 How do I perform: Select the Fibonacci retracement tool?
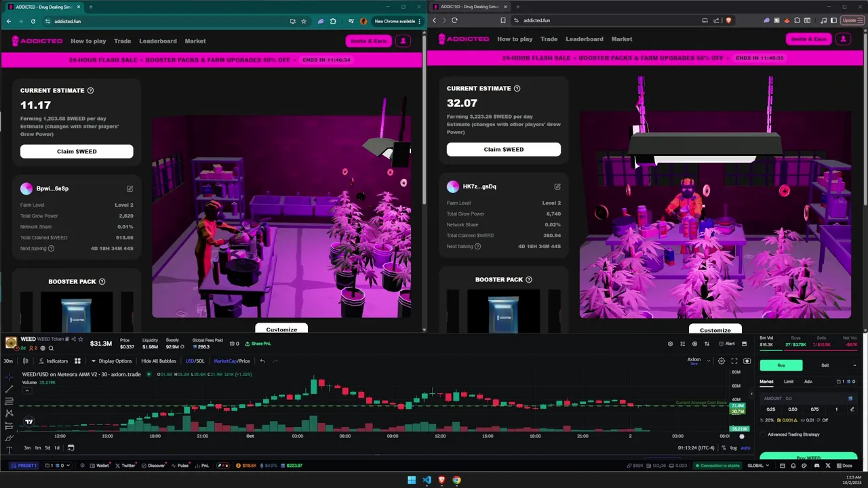pos(9,401)
